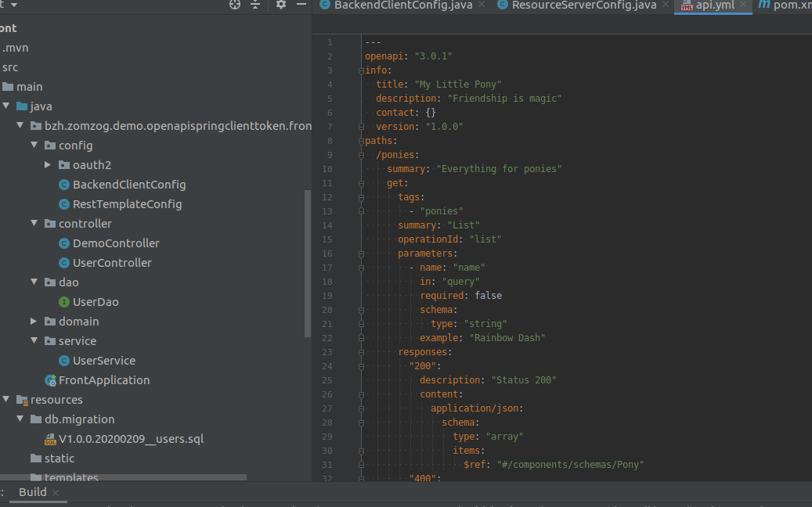Click the YAML icon on the api.yml tab
The image size is (812, 507).
tap(685, 5)
